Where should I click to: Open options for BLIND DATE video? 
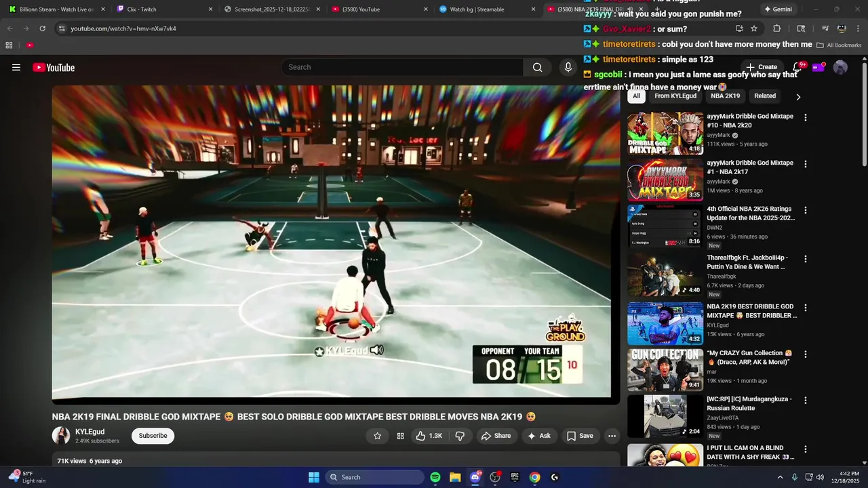806,449
